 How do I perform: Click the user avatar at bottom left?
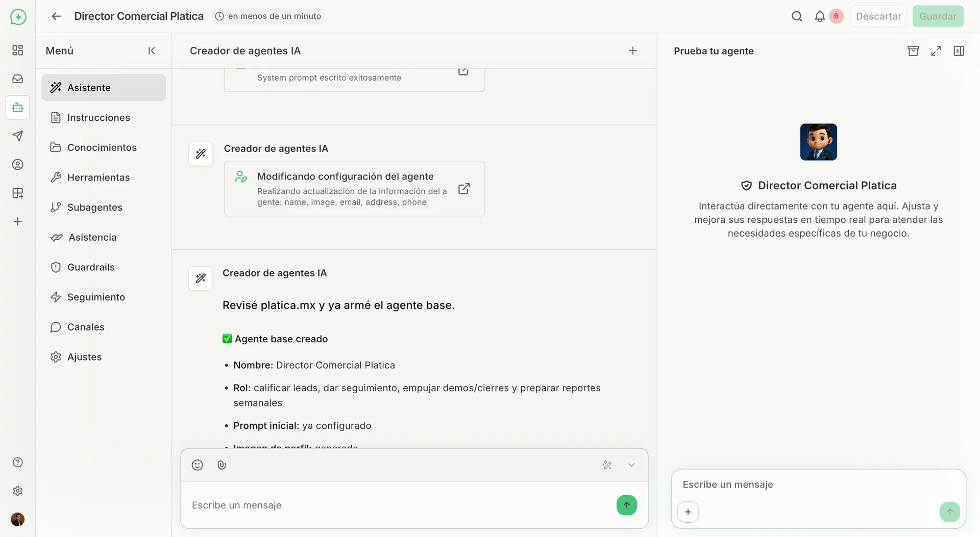pos(18,519)
